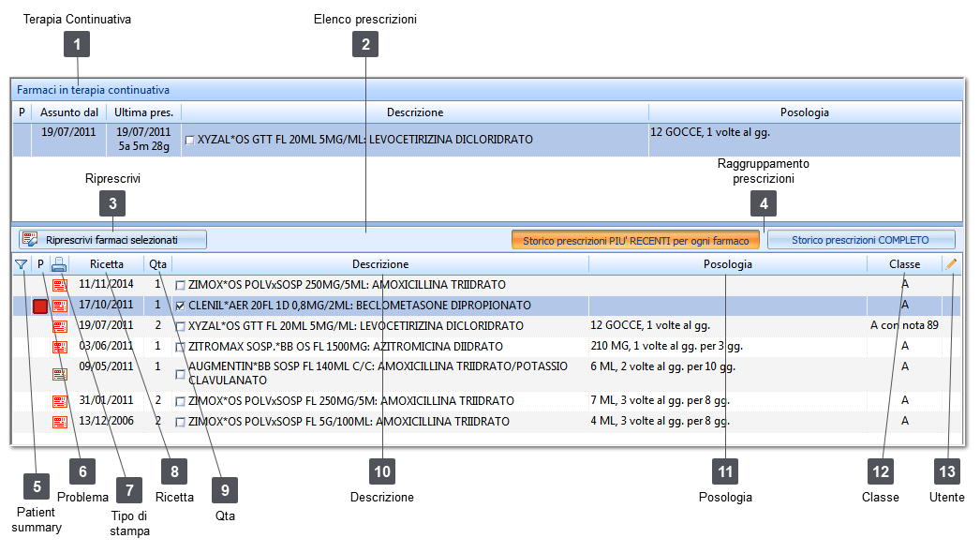Click the red recipe icon for 13/12/2006 row
Screen dimensions: 980x553
[x=60, y=423]
